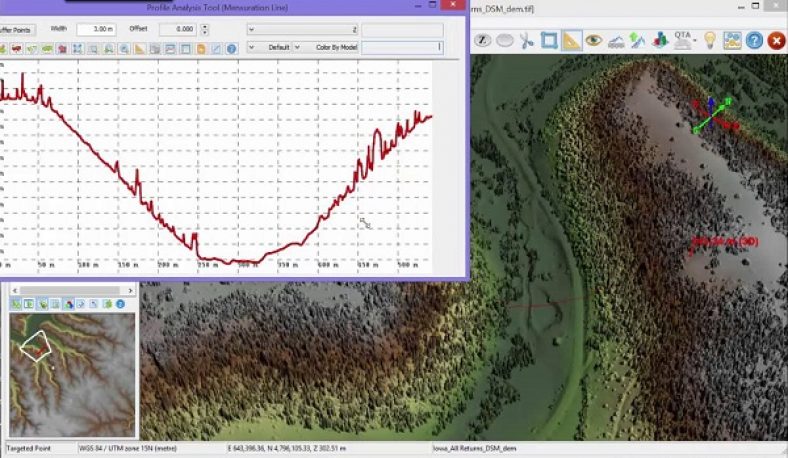Click the light bulb lighting icon

pyautogui.click(x=710, y=40)
